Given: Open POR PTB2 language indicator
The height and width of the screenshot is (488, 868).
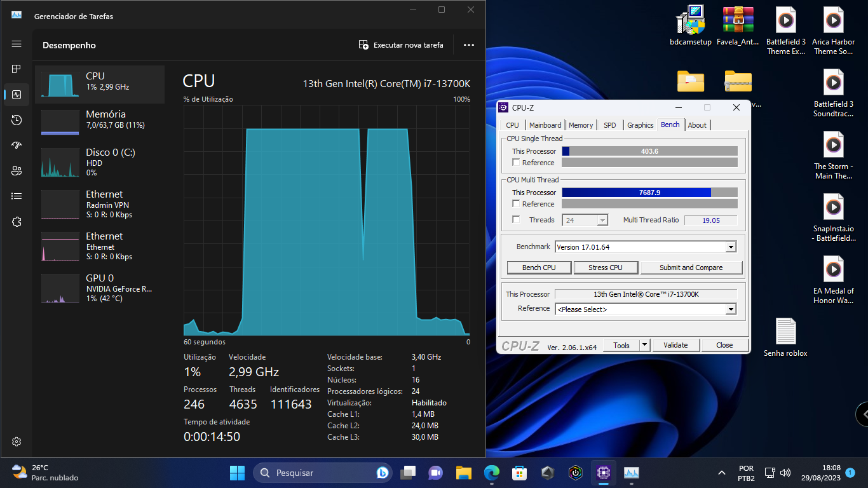Looking at the screenshot, I should coord(747,473).
